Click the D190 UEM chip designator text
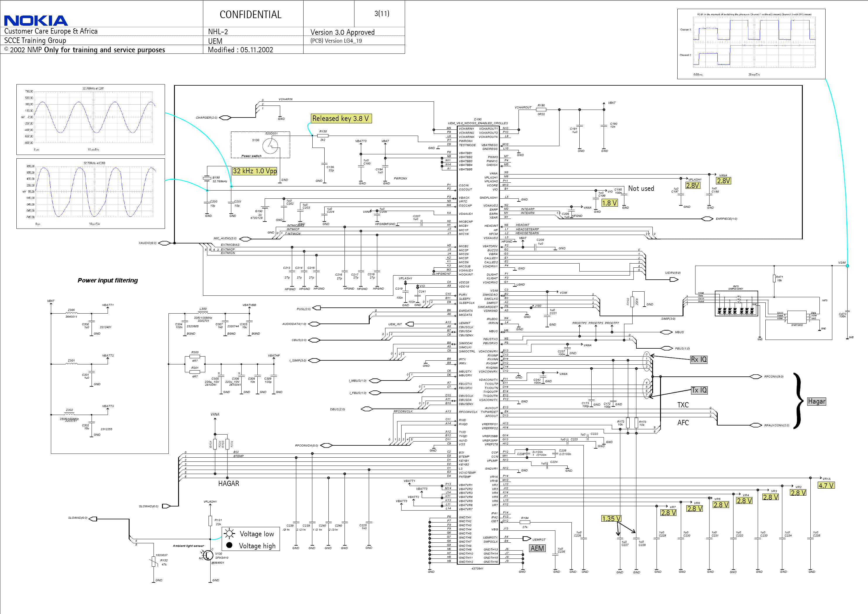Screen dimensions: 868x614 tap(478, 120)
